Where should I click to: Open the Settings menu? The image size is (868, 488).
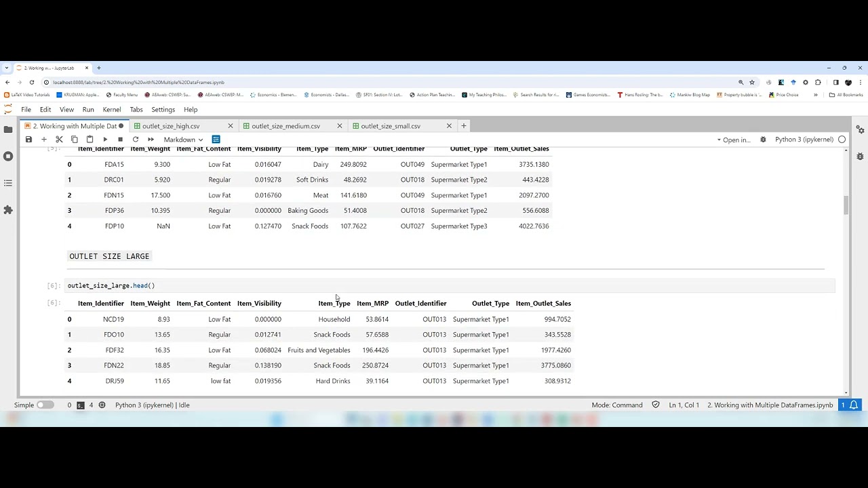pos(163,110)
